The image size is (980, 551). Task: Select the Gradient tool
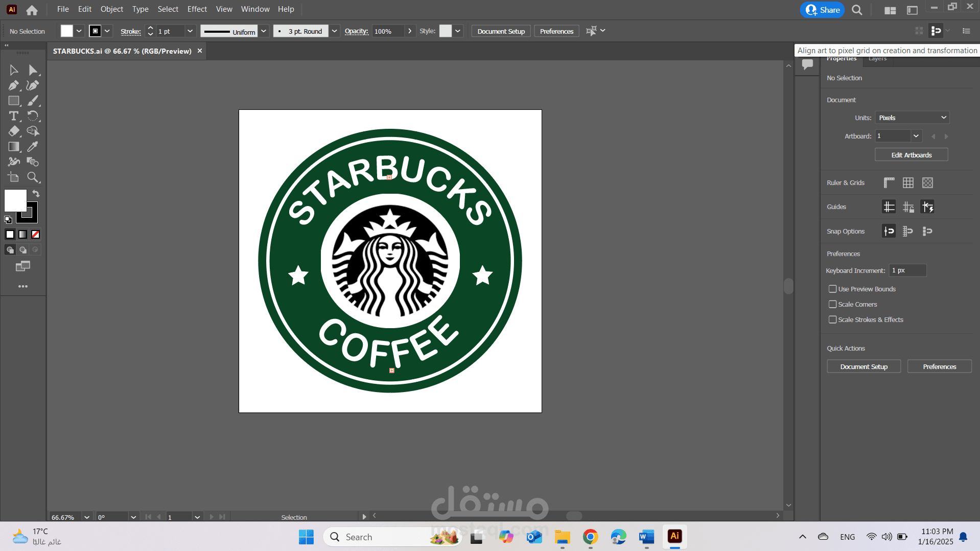(x=14, y=147)
